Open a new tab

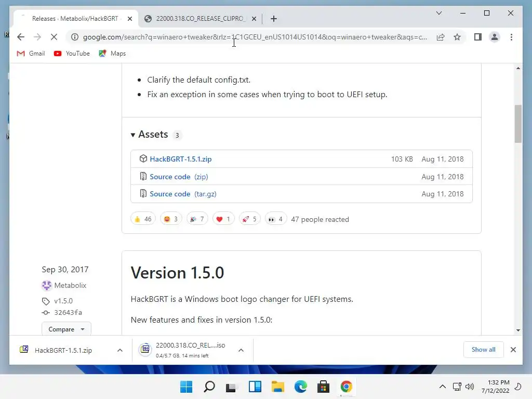273,19
